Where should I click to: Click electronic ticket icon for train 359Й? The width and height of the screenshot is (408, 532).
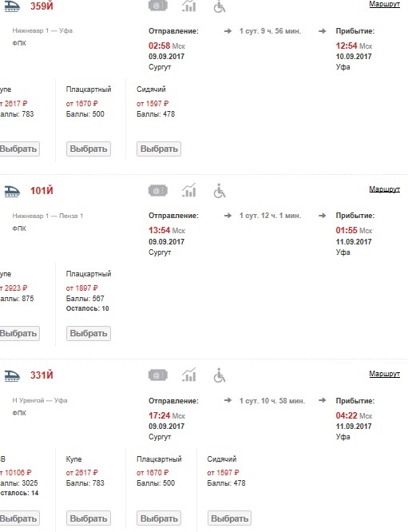[158, 6]
